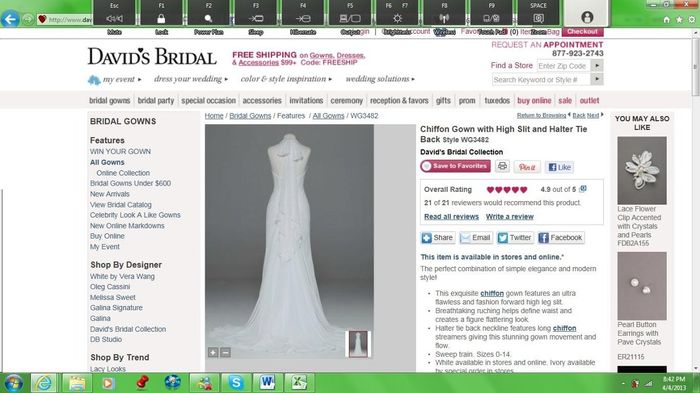Open White by Vera Wang link
700x393 pixels.
(x=122, y=276)
